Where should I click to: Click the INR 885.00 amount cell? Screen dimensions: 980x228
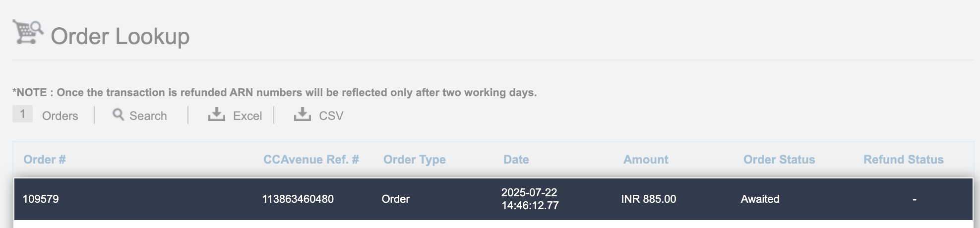[x=648, y=199]
